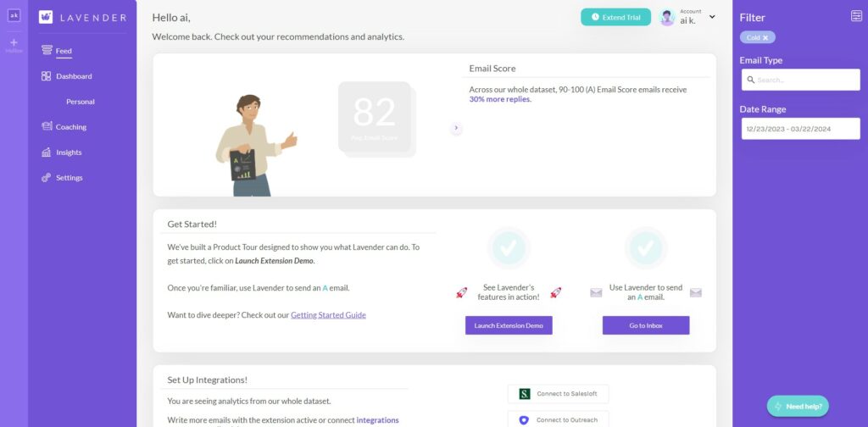Open the Need help? chat button
This screenshot has width=868, height=427.
click(798, 406)
